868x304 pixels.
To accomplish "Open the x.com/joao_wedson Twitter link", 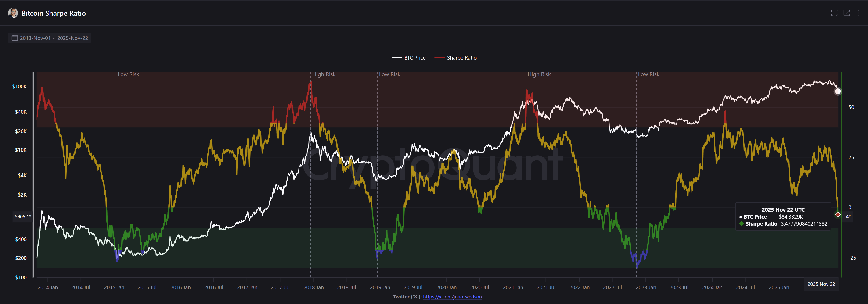I will 452,297.
